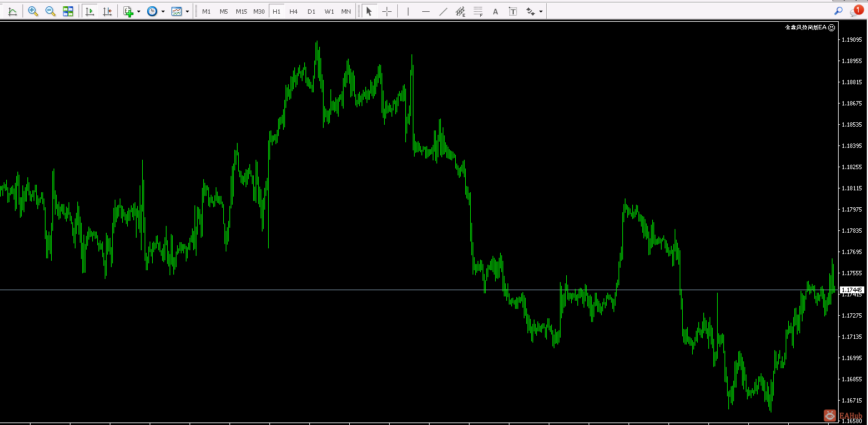Image resolution: width=868 pixels, height=425 pixels.
Task: Expand the Indicators dropdown arrow
Action: 138,11
